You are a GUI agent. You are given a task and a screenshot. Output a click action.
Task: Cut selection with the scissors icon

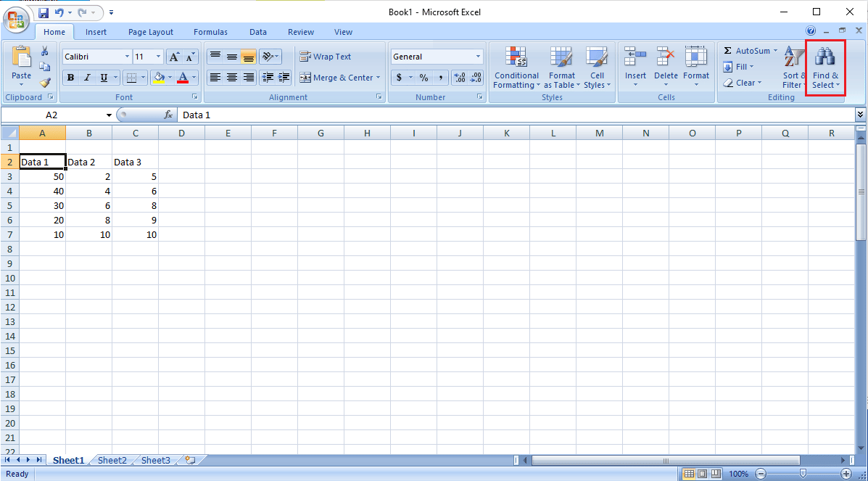(45, 51)
